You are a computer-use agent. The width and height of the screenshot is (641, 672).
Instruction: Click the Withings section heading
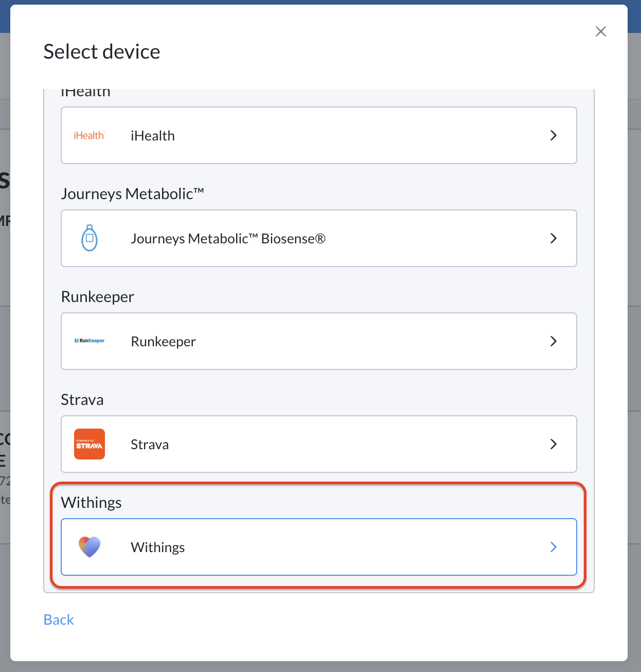(92, 503)
